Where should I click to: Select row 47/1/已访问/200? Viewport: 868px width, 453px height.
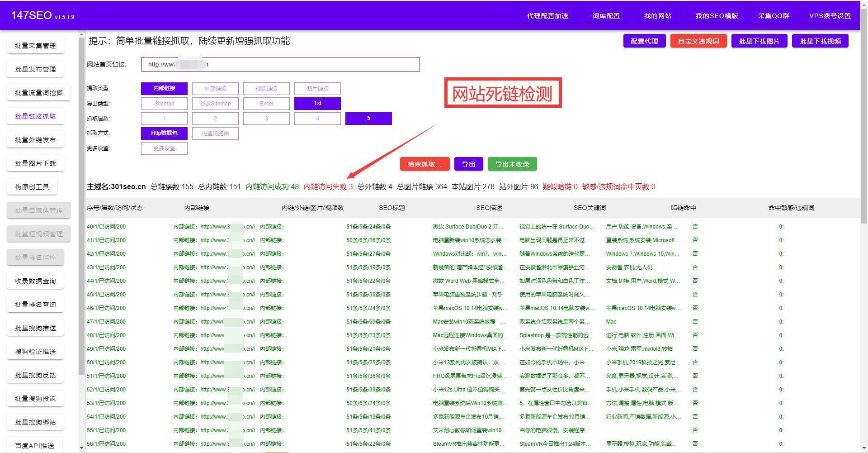472,322
